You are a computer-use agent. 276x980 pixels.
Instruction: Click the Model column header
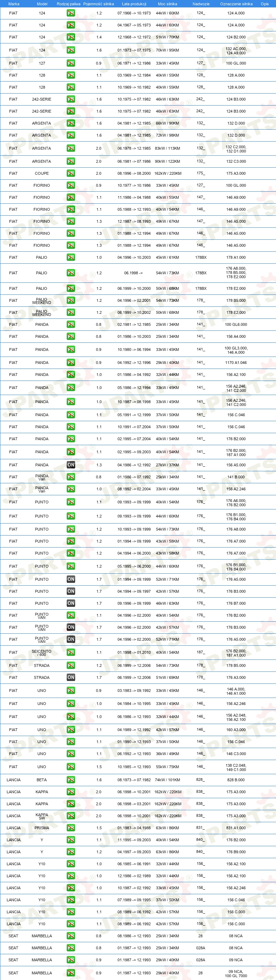42,4
